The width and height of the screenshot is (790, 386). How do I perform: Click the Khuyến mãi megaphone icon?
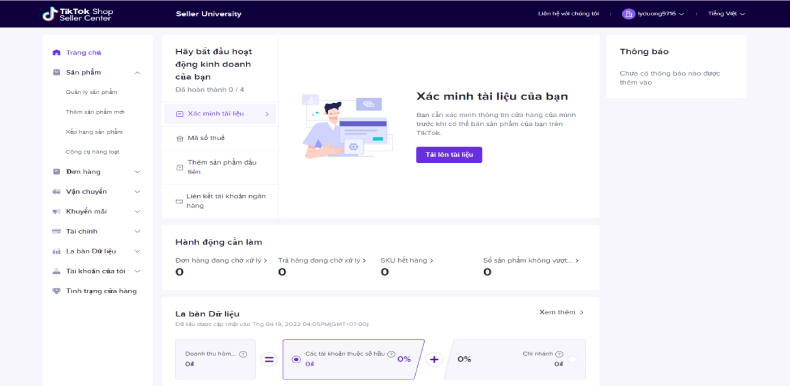tap(56, 212)
